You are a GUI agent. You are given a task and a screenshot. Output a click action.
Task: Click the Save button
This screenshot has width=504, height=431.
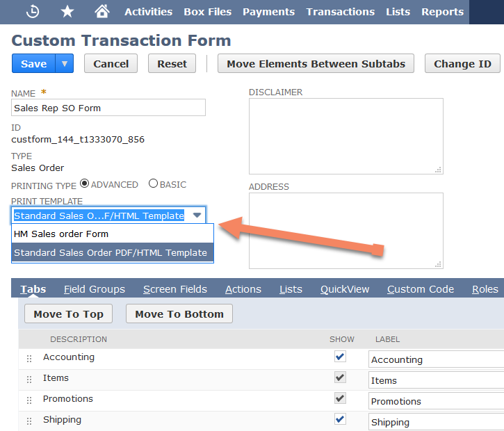click(x=34, y=64)
